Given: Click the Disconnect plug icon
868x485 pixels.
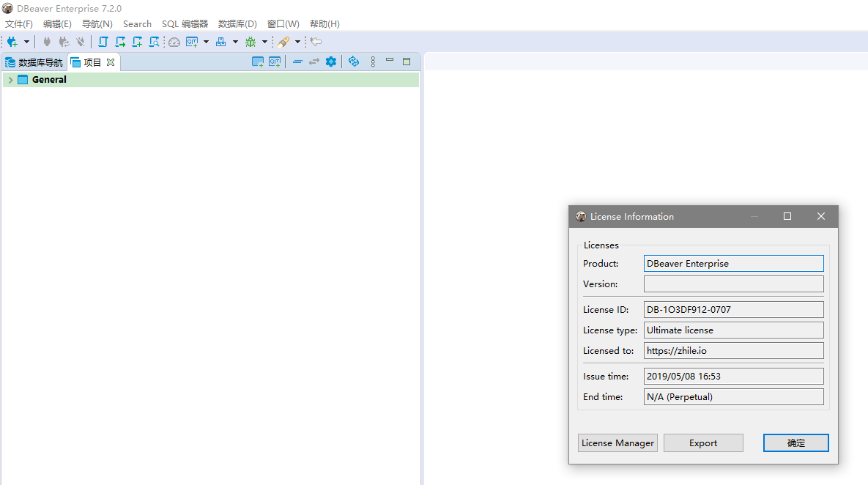Looking at the screenshot, I should pyautogui.click(x=81, y=42).
